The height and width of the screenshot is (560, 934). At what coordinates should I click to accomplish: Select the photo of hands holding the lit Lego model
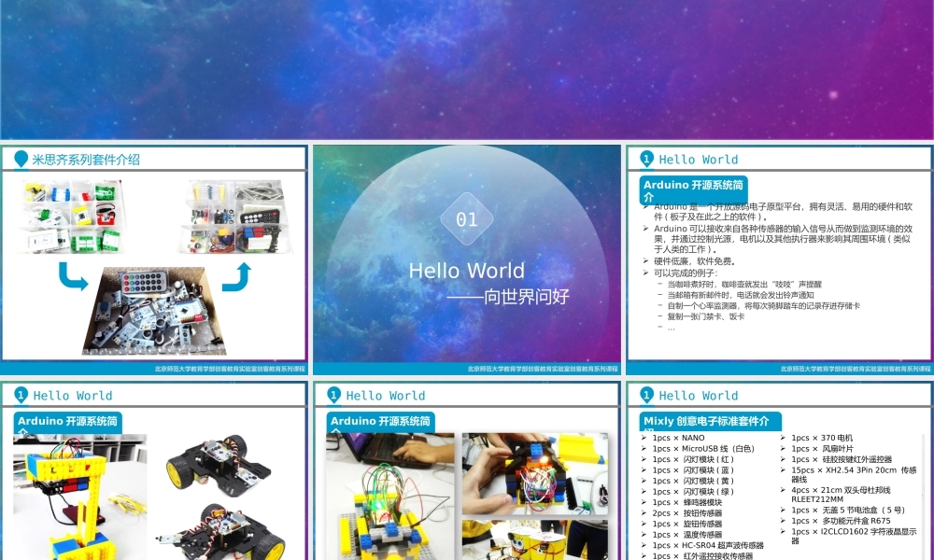(535, 474)
